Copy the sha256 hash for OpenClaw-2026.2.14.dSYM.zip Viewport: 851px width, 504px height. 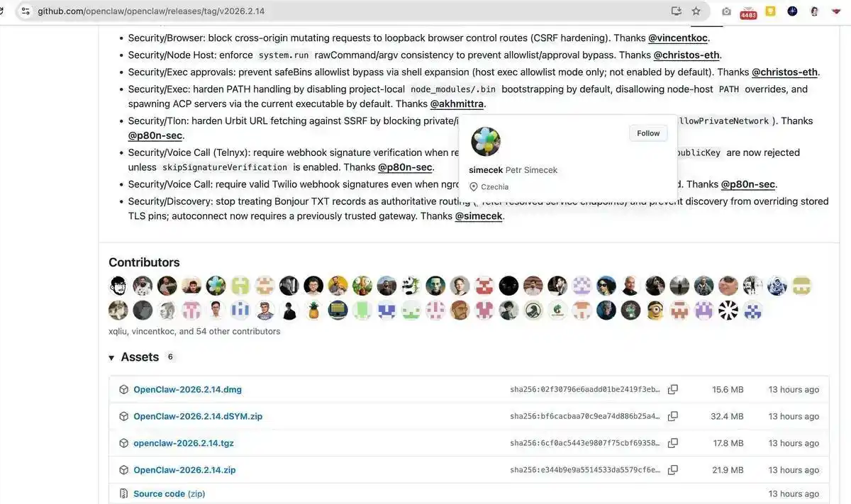pyautogui.click(x=672, y=416)
